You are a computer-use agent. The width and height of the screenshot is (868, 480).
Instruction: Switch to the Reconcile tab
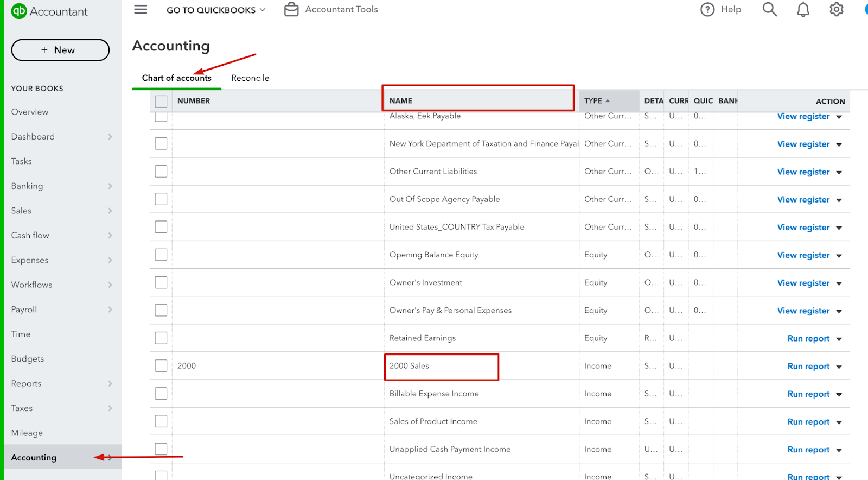(250, 78)
